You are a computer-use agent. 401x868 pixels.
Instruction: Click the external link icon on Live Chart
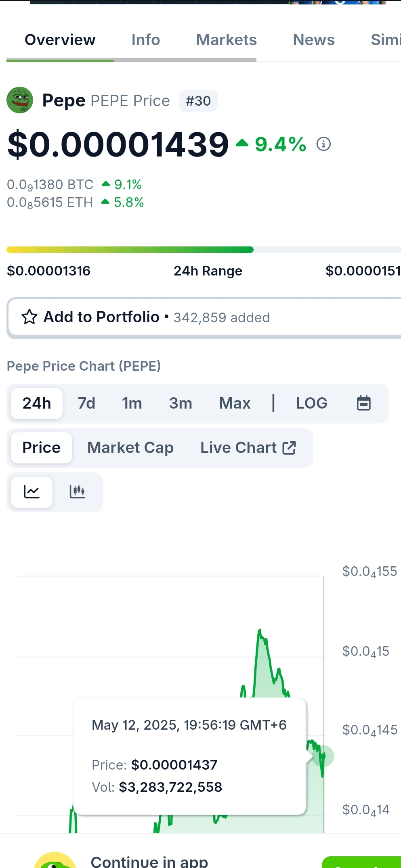(x=289, y=448)
